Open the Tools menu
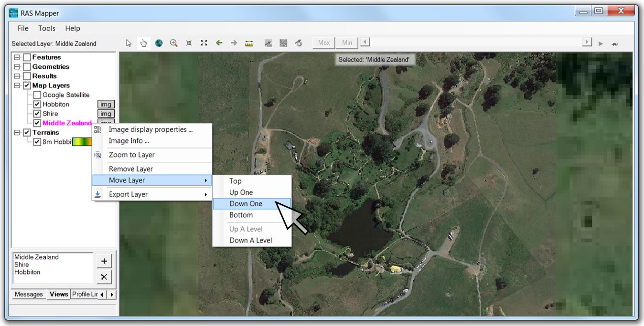Screen dimensions: 644x326 coord(47,28)
